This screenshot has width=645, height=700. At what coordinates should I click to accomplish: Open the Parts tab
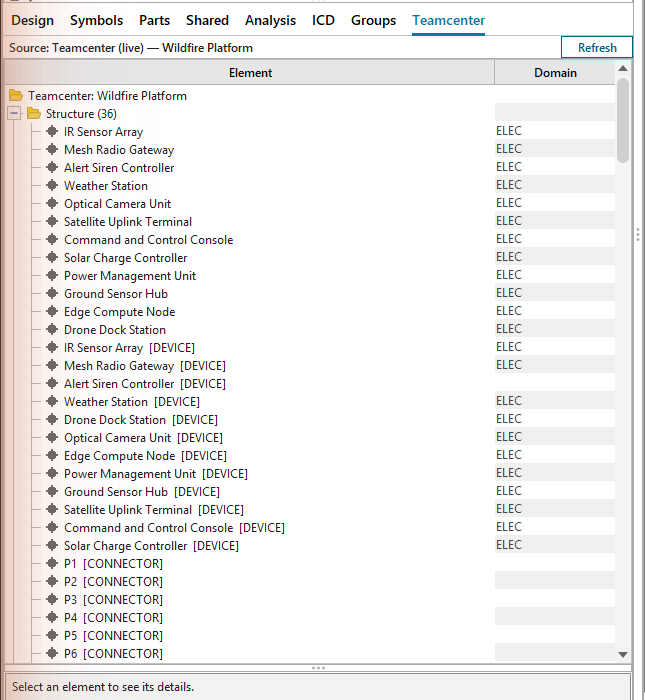(x=154, y=21)
